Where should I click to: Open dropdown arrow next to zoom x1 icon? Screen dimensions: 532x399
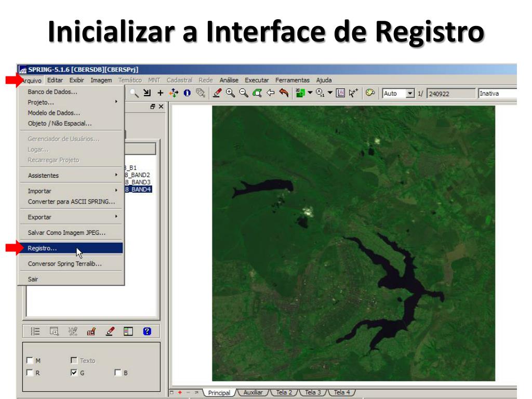(330, 92)
